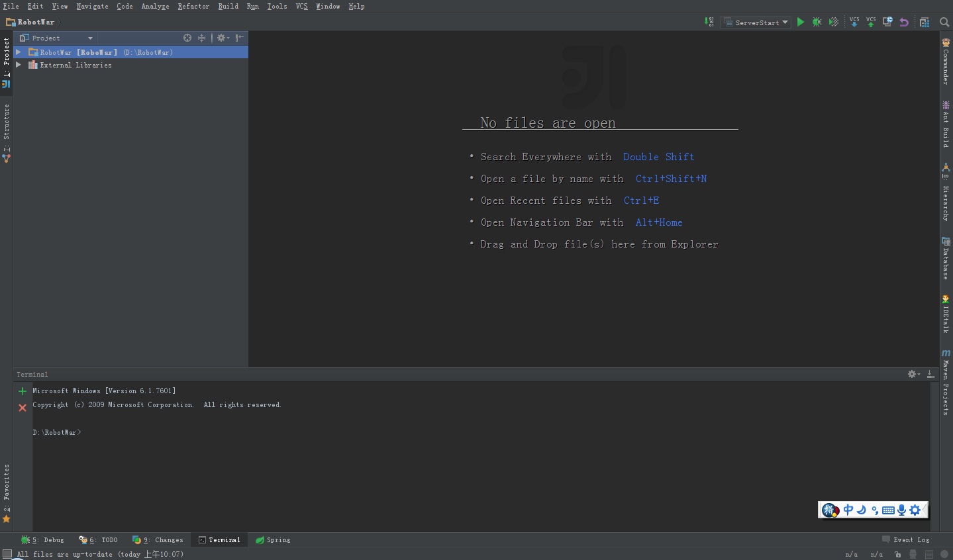Open the TODO tool tab
The width and height of the screenshot is (953, 560).
click(x=98, y=539)
